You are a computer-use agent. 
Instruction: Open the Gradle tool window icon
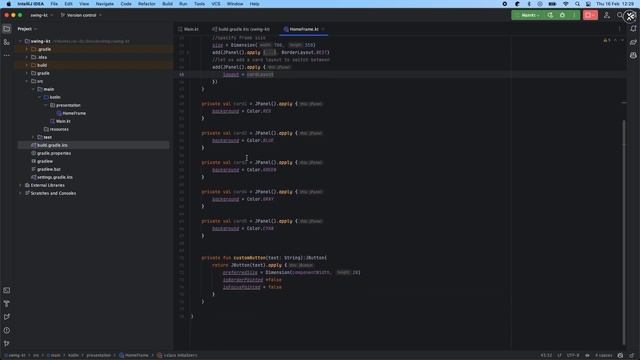(633, 42)
